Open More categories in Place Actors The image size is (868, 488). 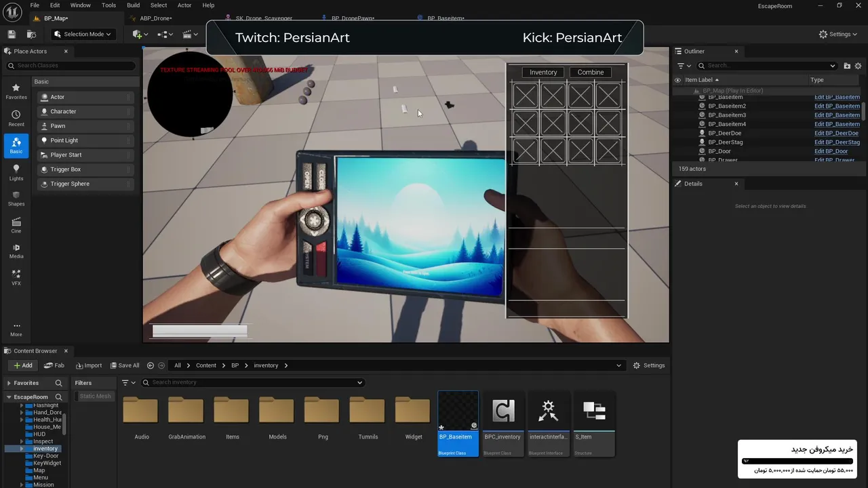pyautogui.click(x=16, y=329)
